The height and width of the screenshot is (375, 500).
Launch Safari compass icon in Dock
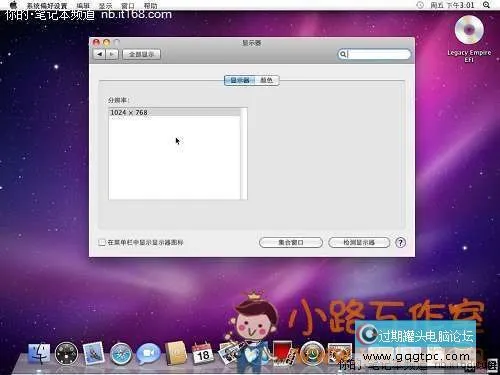[121, 354]
